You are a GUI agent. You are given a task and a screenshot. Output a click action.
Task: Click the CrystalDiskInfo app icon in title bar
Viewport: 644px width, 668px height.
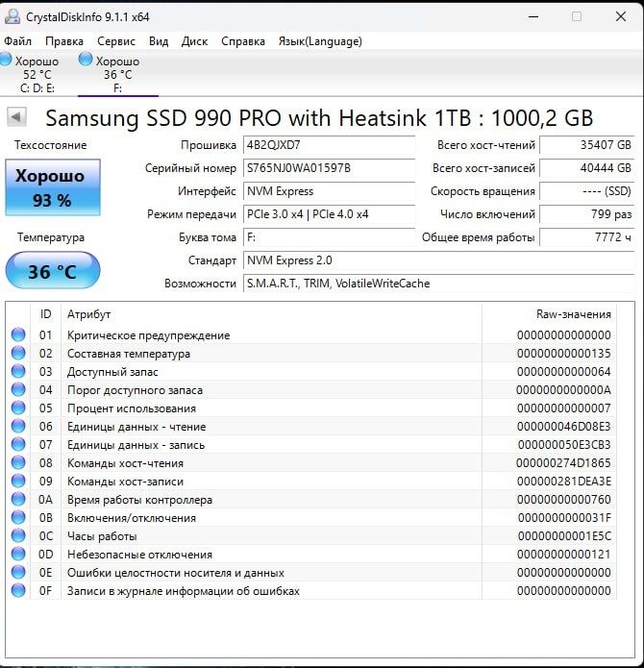pyautogui.click(x=12, y=16)
